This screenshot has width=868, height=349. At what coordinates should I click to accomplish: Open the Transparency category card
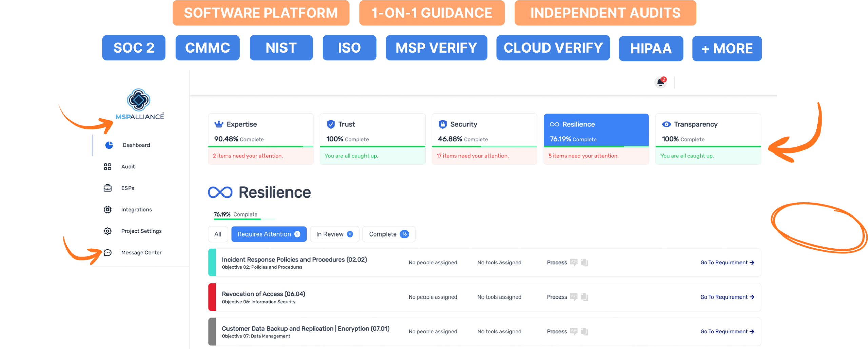(x=708, y=139)
